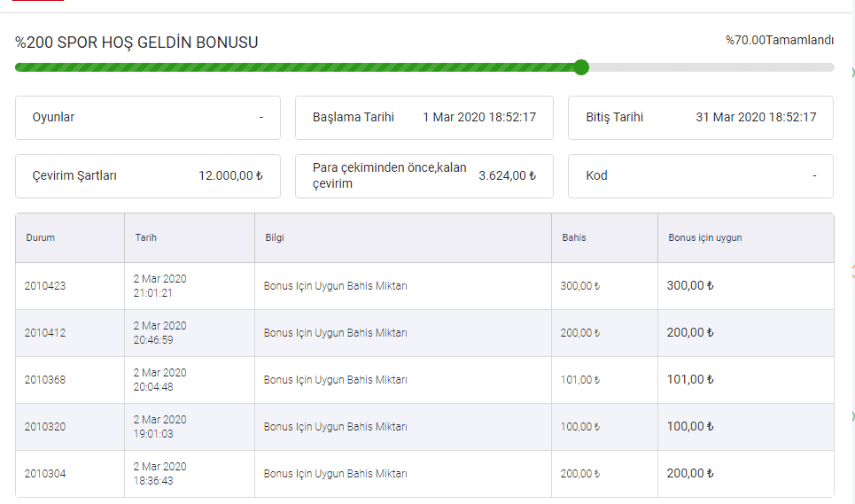Select row with ID 2010412

[x=45, y=333]
